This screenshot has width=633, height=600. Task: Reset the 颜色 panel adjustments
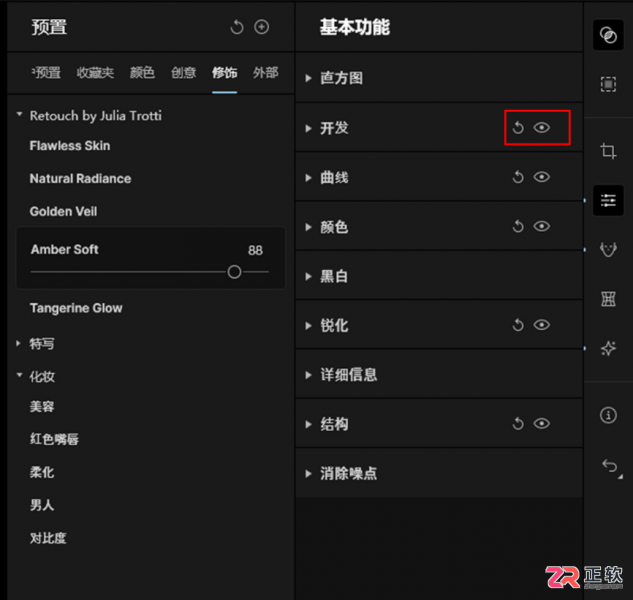[518, 227]
